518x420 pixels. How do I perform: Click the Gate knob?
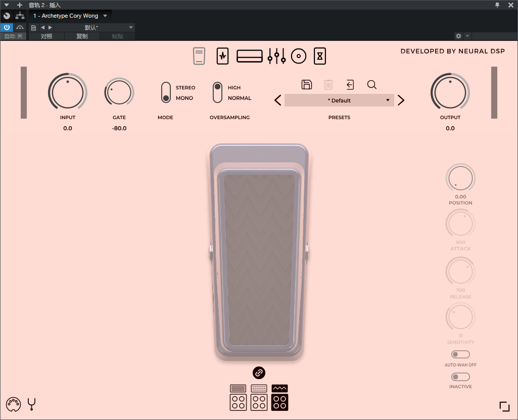(119, 92)
